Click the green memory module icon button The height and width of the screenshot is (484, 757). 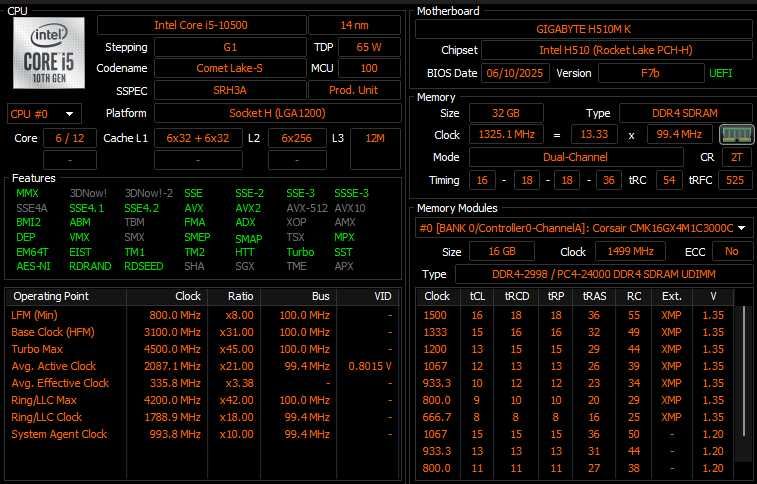736,135
